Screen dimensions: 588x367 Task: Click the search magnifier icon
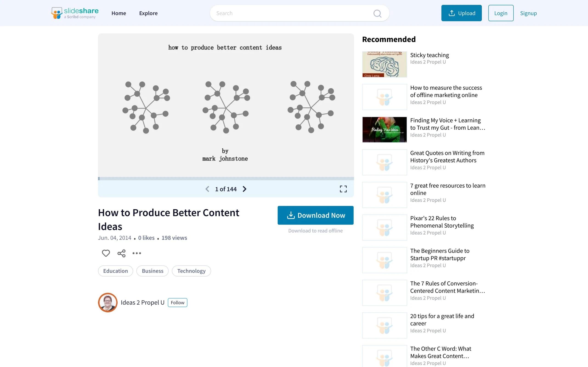tap(377, 13)
